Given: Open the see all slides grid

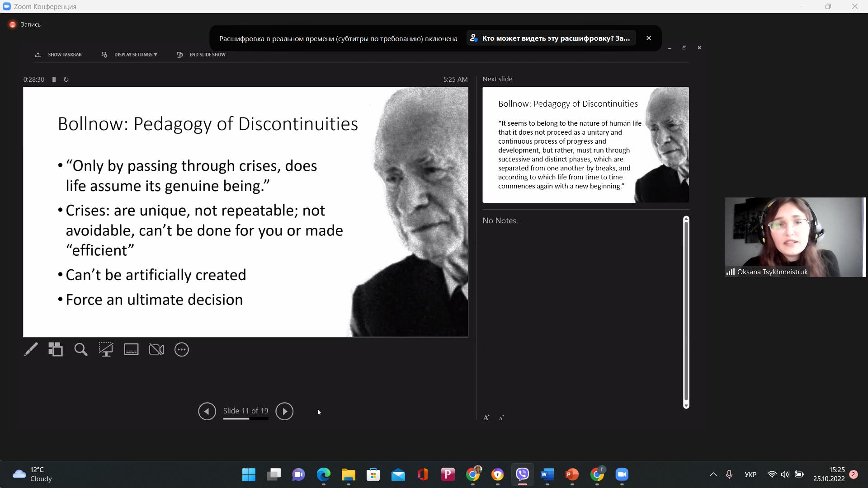Looking at the screenshot, I should pyautogui.click(x=56, y=349).
